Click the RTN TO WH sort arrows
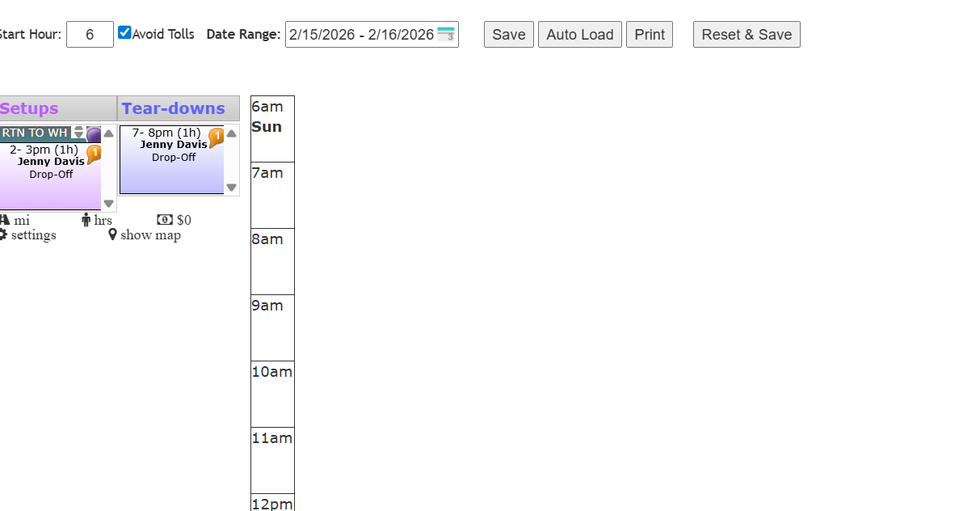 pos(78,132)
